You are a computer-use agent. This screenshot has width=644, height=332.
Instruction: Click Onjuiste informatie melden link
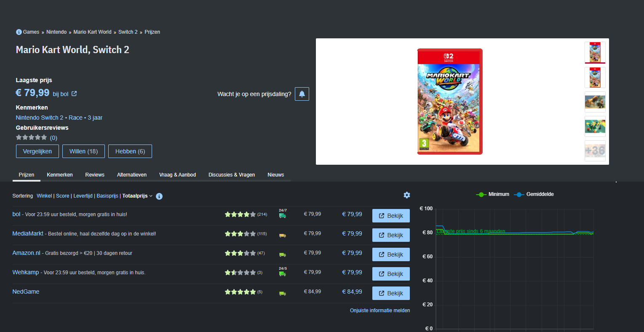tap(380, 311)
